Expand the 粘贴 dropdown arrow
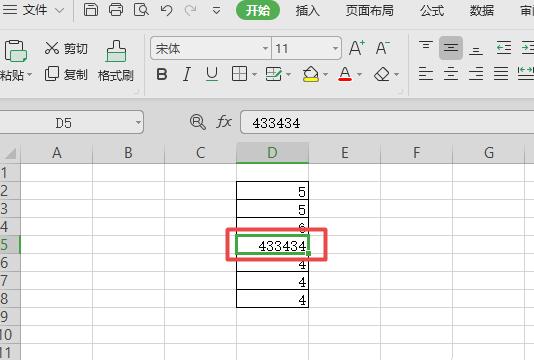The image size is (534, 360). point(29,75)
